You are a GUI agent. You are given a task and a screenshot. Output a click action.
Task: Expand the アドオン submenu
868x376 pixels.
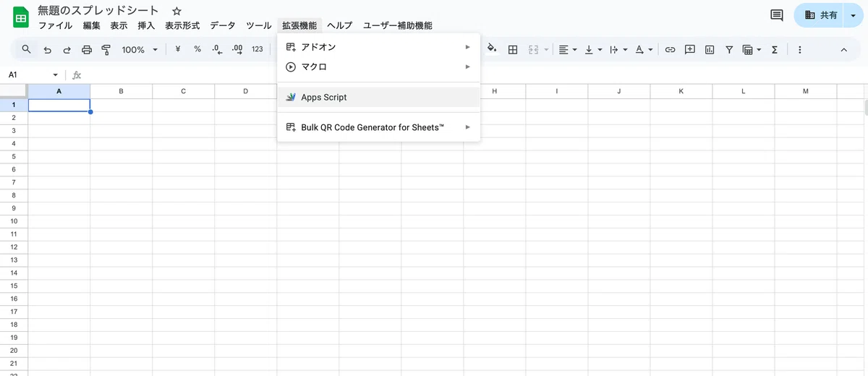click(x=378, y=47)
